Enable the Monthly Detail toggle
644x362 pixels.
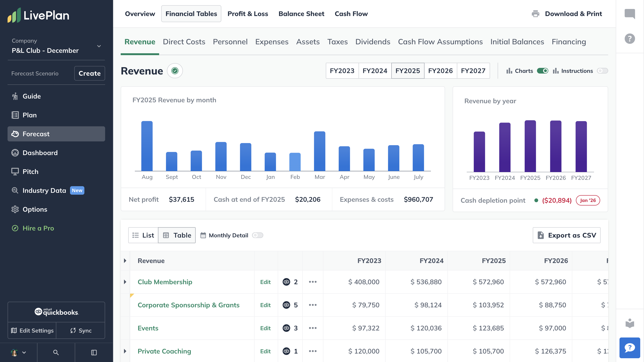coord(257,235)
